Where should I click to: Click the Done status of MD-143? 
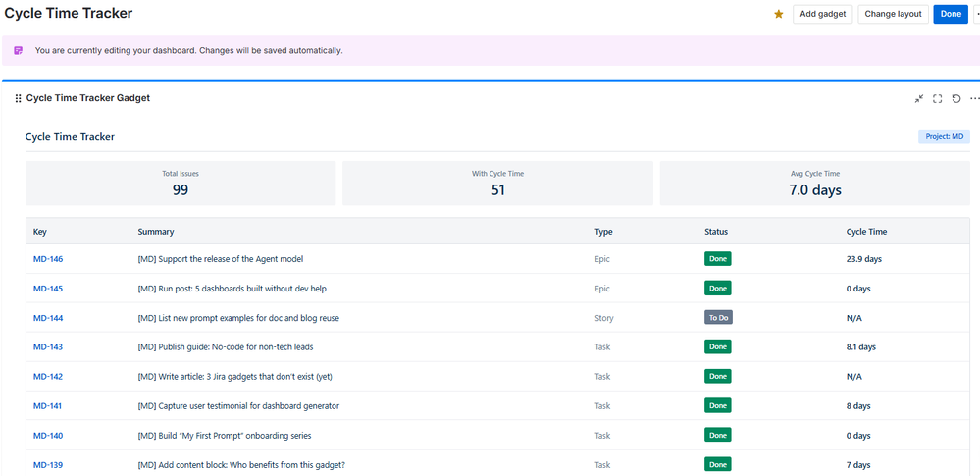717,346
